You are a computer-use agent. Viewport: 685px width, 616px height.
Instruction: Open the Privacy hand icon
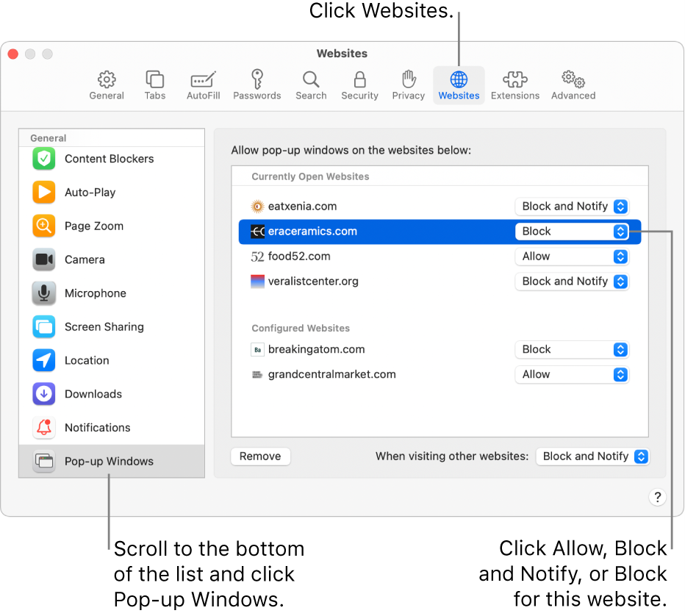coord(409,79)
